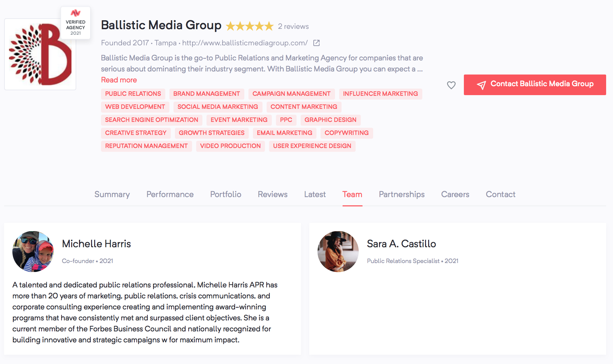Switch to the Performance tab
Screen dimensions: 613x364
(x=170, y=194)
